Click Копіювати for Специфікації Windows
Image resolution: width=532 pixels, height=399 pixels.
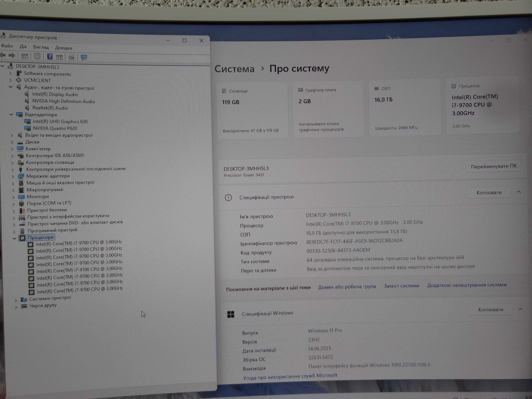[490, 310]
